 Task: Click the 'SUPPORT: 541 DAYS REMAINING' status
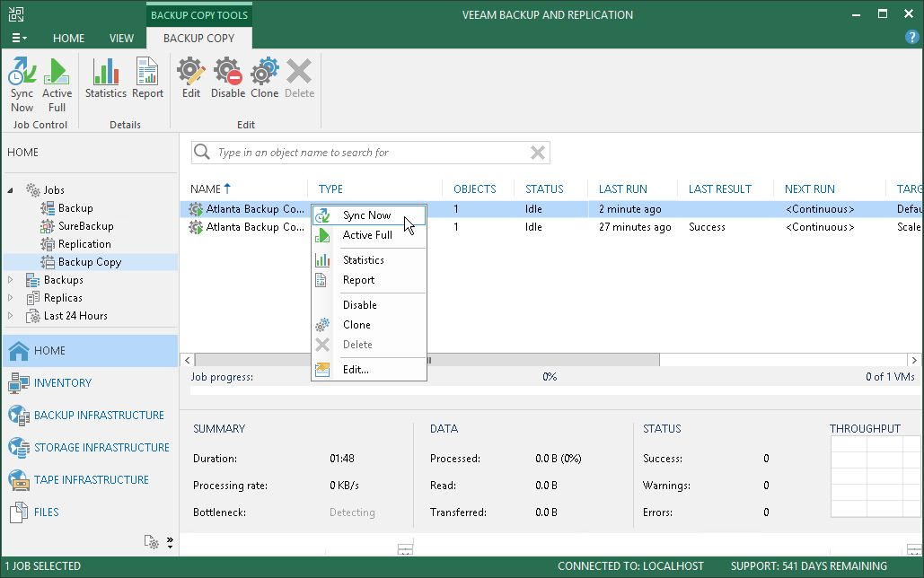808,566
